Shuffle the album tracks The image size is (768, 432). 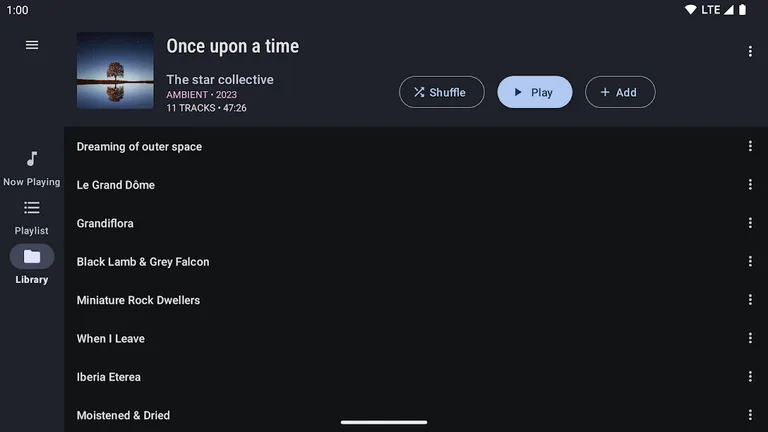pos(441,92)
